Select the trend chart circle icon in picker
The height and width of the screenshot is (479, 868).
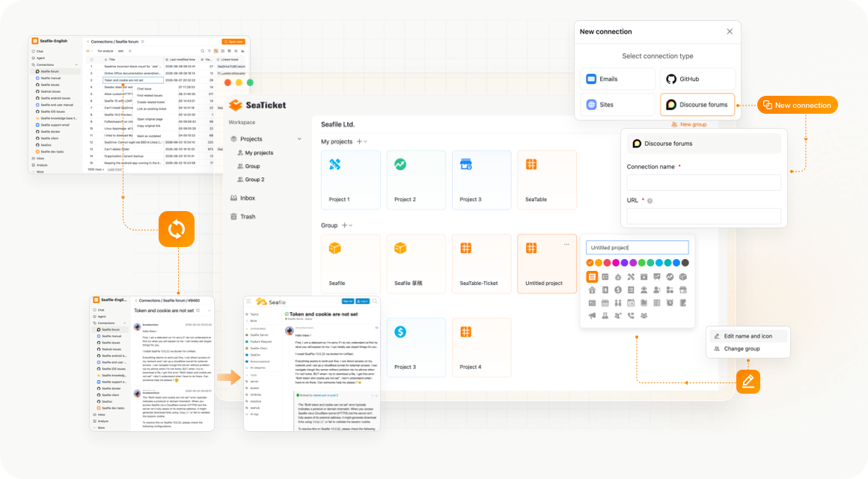tap(670, 277)
